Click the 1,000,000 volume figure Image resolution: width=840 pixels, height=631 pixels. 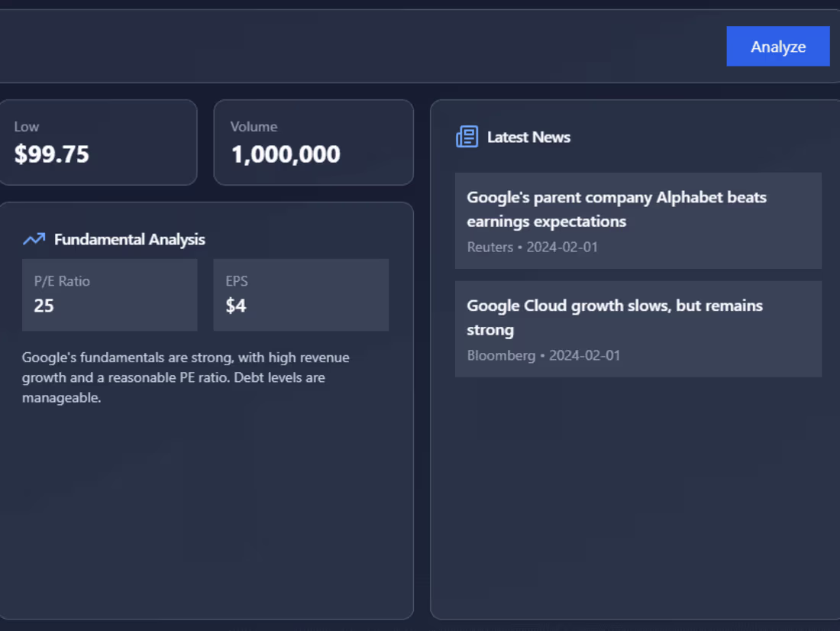point(286,154)
